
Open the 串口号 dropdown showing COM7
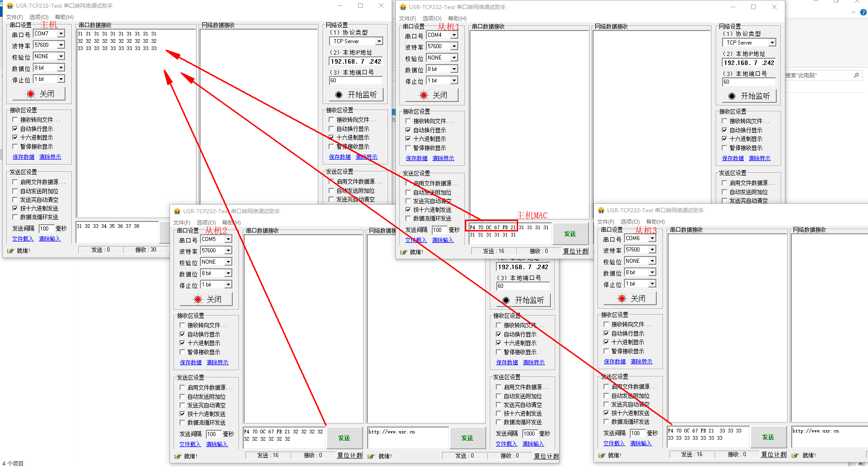(x=61, y=34)
